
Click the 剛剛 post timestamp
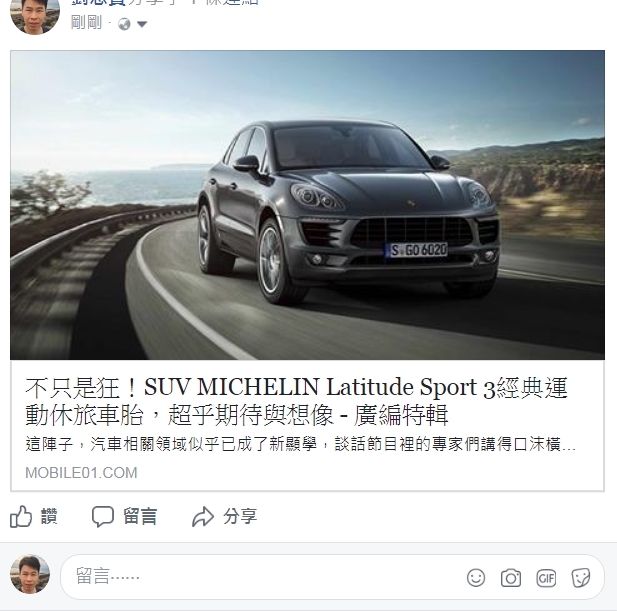[86, 23]
